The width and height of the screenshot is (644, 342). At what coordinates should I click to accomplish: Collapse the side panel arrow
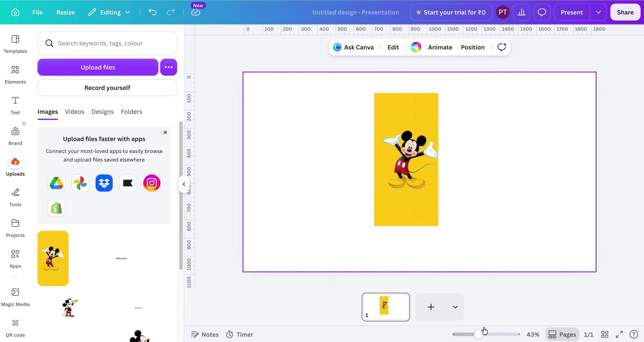tap(184, 184)
